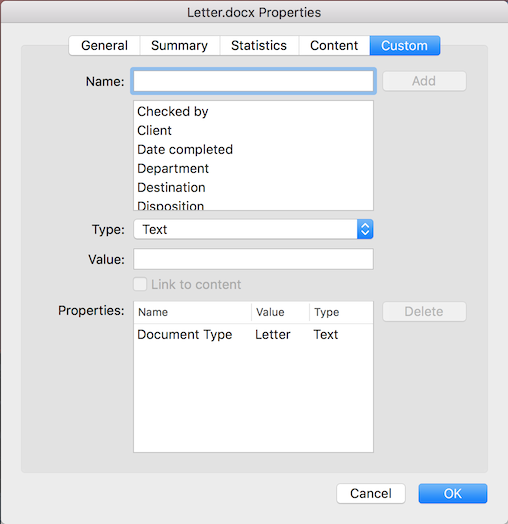Show the Statistics tab
Screen dimensions: 508x524
259,45
